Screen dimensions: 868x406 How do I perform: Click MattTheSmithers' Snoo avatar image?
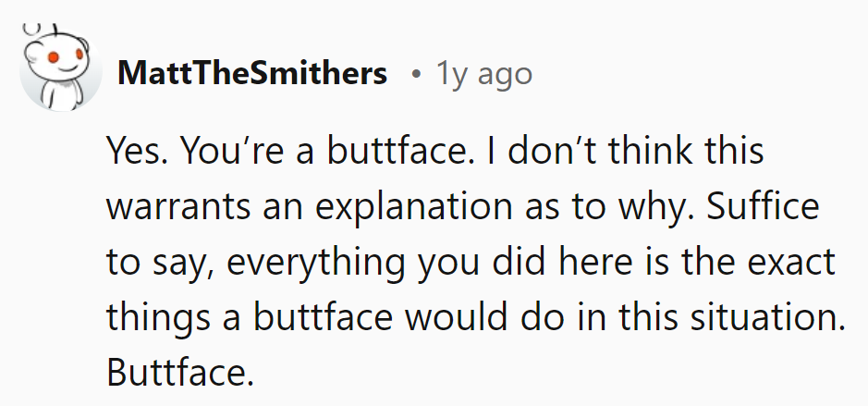coord(62,72)
